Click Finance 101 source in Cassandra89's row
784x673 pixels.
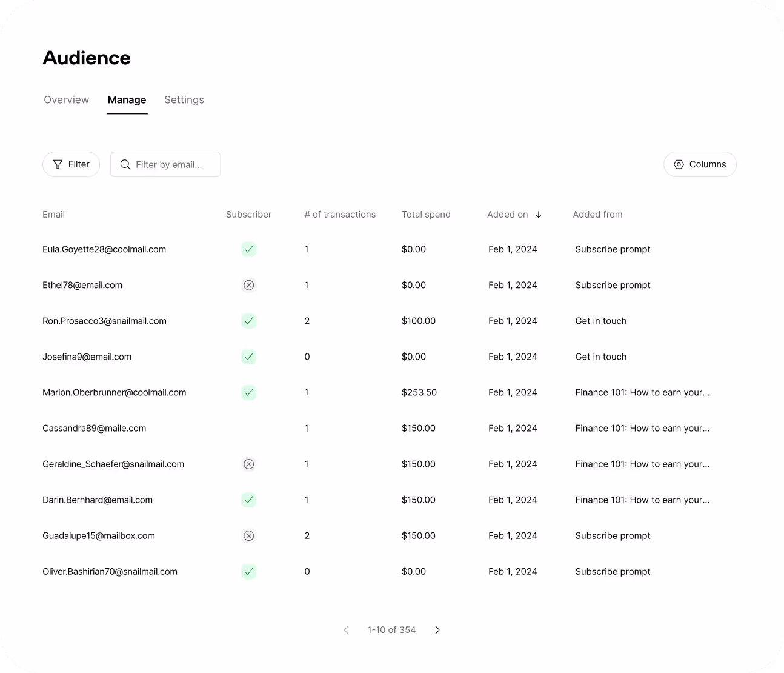(x=642, y=428)
